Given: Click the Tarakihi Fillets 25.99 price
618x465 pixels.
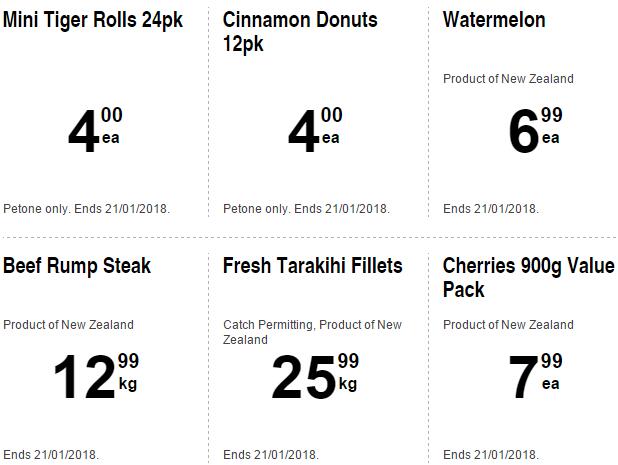Looking at the screenshot, I should pos(314,376).
